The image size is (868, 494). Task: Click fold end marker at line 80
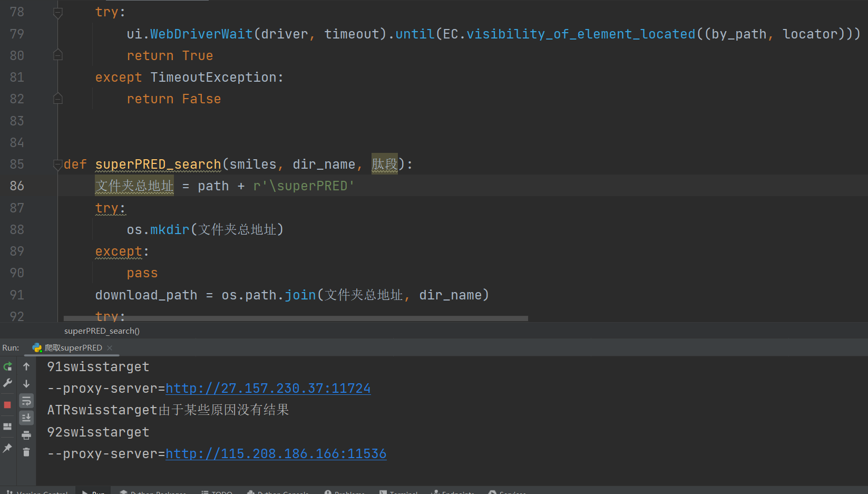[x=58, y=55]
